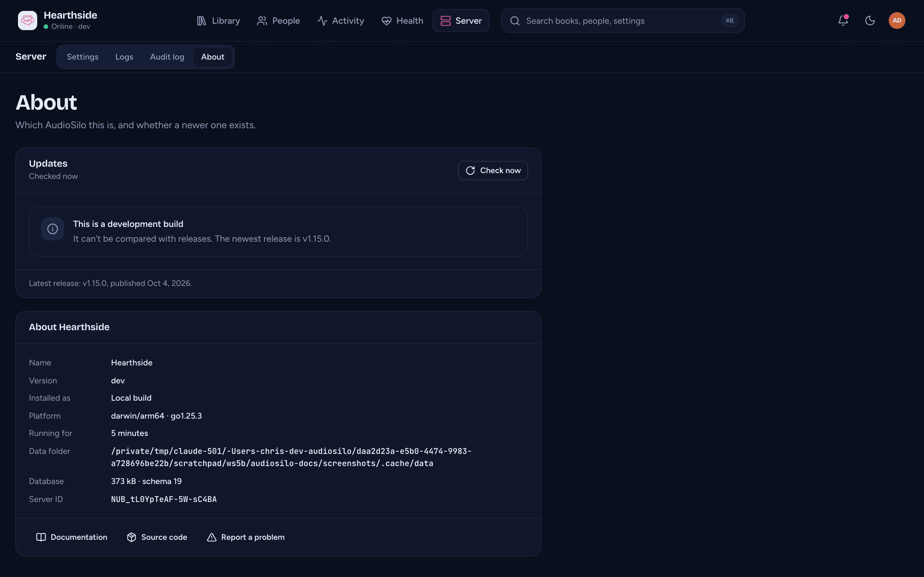Click the Source code package icon

click(131, 537)
